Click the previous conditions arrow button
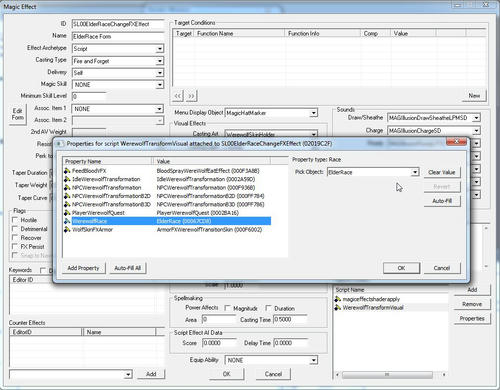This screenshot has width=500, height=390. (x=178, y=96)
